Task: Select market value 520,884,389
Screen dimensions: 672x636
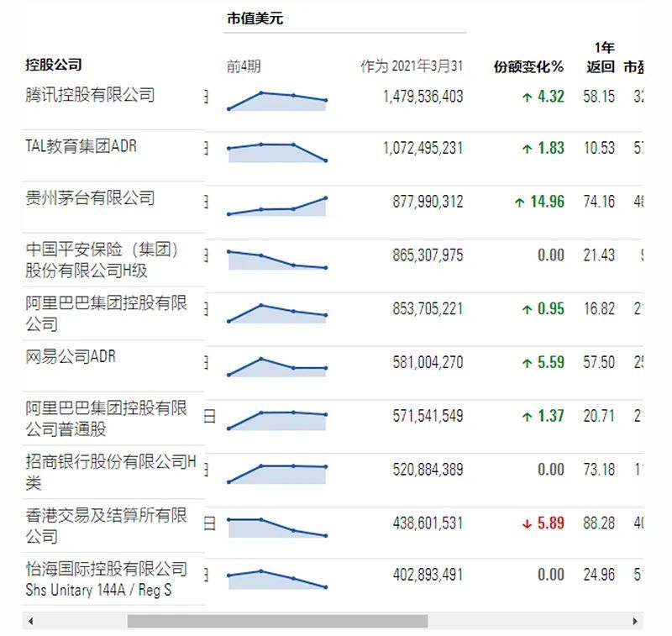Action: (428, 470)
